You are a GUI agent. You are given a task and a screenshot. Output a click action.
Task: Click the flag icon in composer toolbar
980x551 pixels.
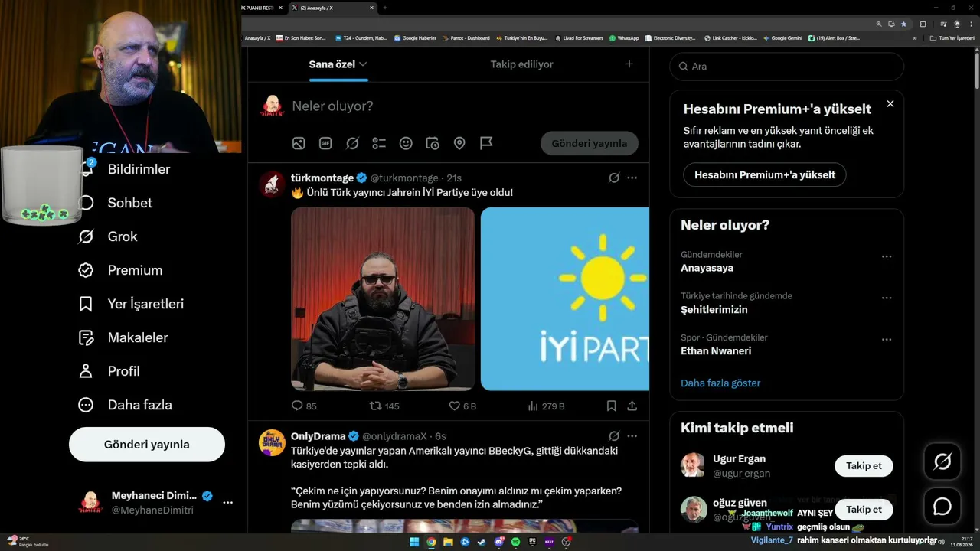486,143
